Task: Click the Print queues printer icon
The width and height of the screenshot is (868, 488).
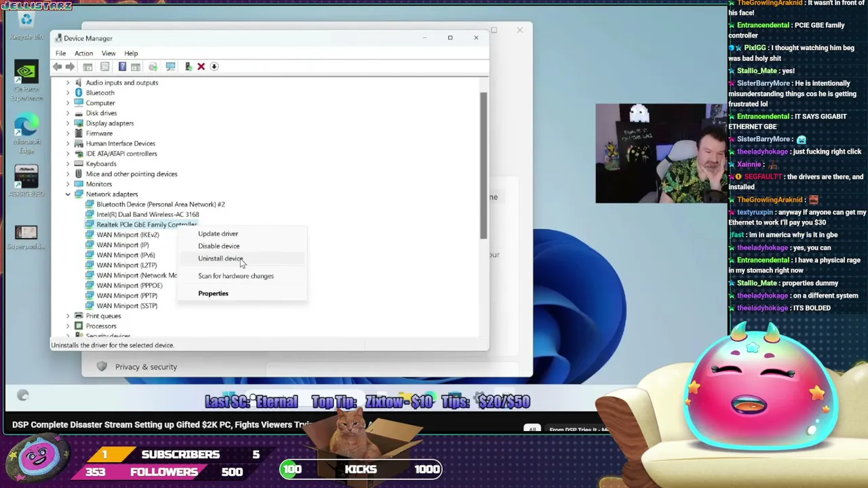Action: tap(79, 316)
